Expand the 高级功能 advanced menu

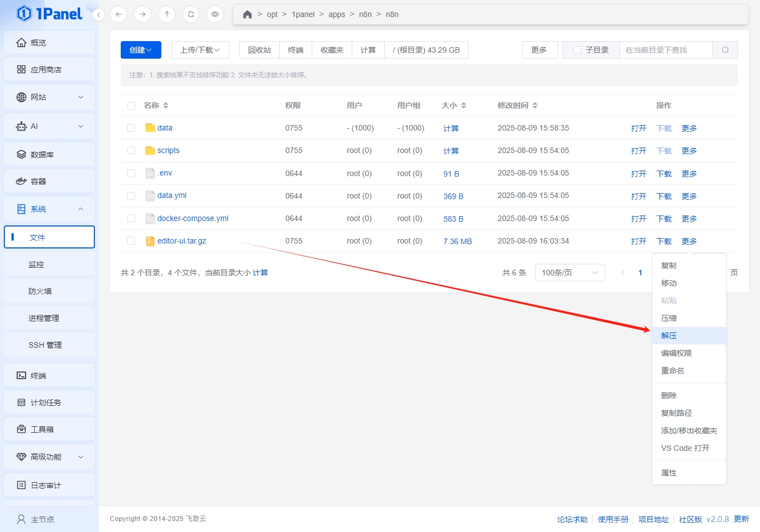pyautogui.click(x=49, y=457)
